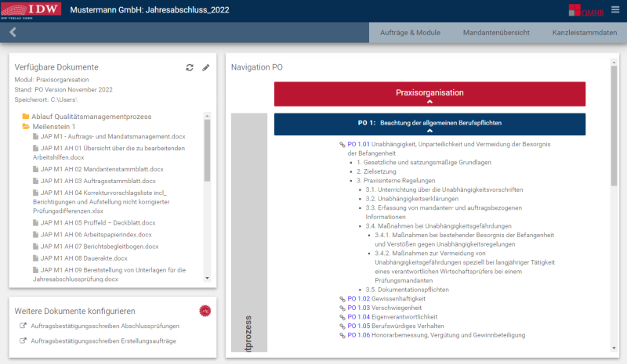Edit available documents with pencil icon

tap(205, 67)
